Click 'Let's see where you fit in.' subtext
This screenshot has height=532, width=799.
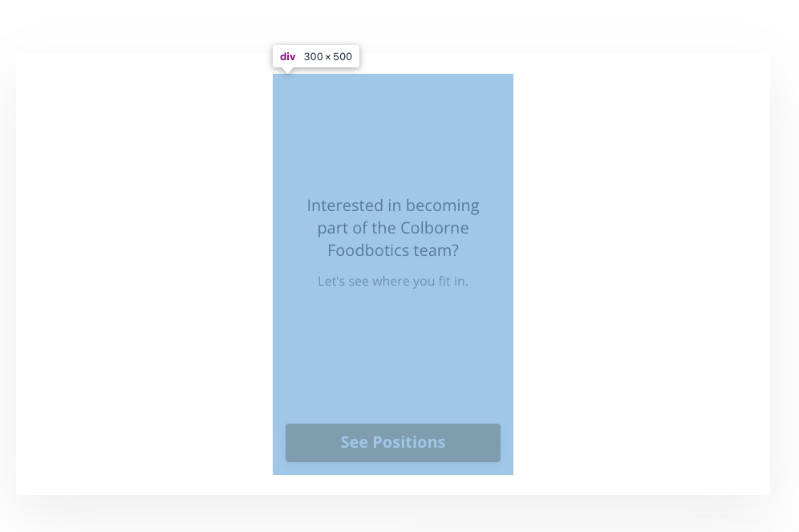click(x=393, y=282)
